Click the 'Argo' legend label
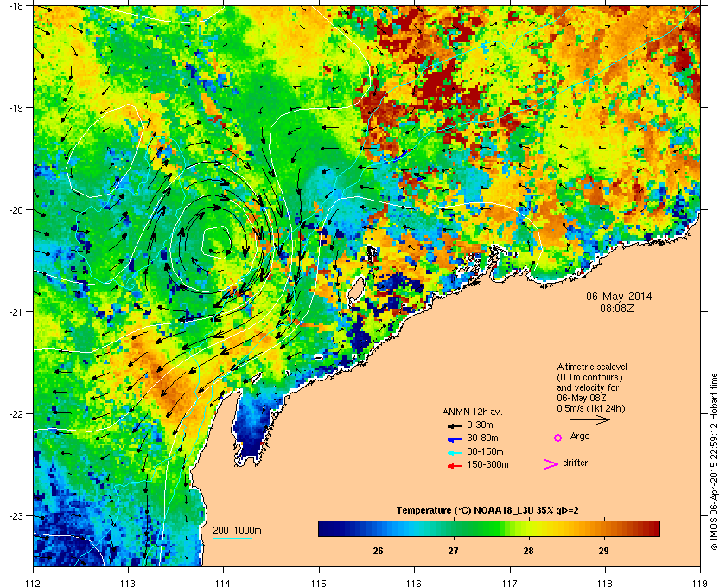Image resolution: width=726 pixels, height=588 pixels. [580, 437]
